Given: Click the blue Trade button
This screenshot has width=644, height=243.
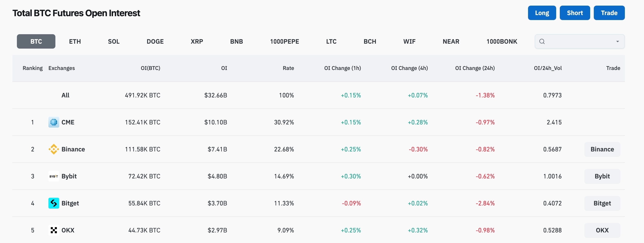Looking at the screenshot, I should click(609, 13).
